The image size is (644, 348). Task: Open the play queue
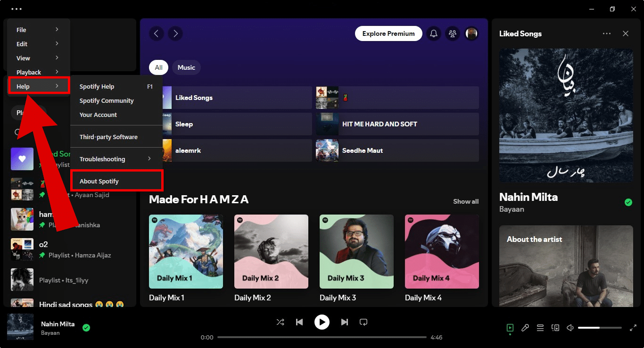[540, 328]
